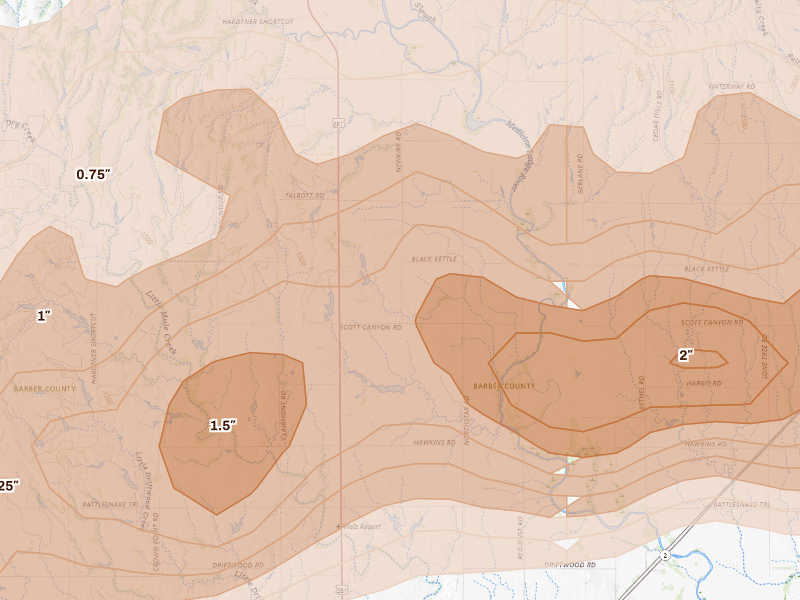Click the Dry Creek label
Screen dimensions: 800x600
click(20, 131)
